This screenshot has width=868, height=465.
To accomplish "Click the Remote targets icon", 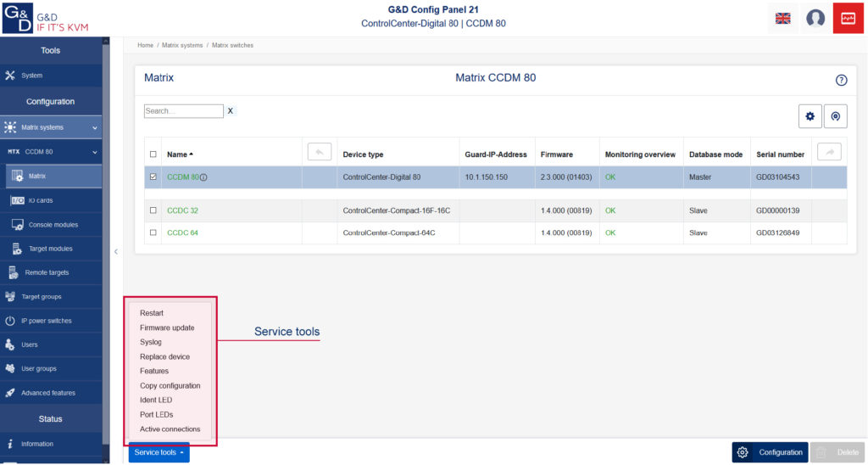I will point(14,272).
